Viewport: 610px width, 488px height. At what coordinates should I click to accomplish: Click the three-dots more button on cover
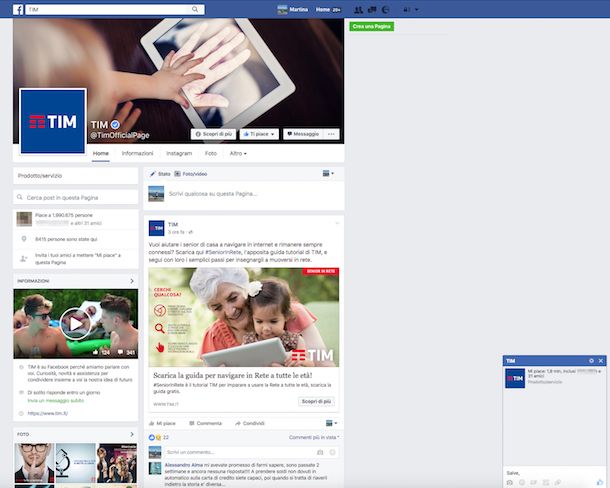coord(331,134)
